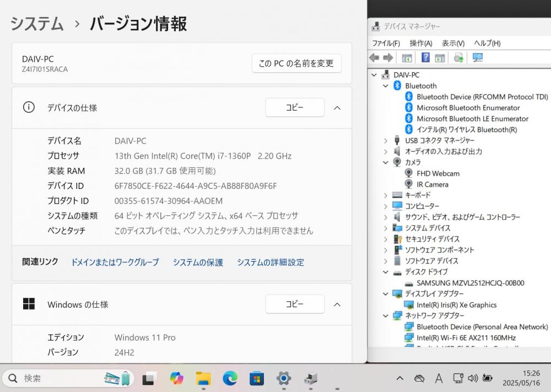Select the ソフトウェア デバイス category label

point(431,261)
